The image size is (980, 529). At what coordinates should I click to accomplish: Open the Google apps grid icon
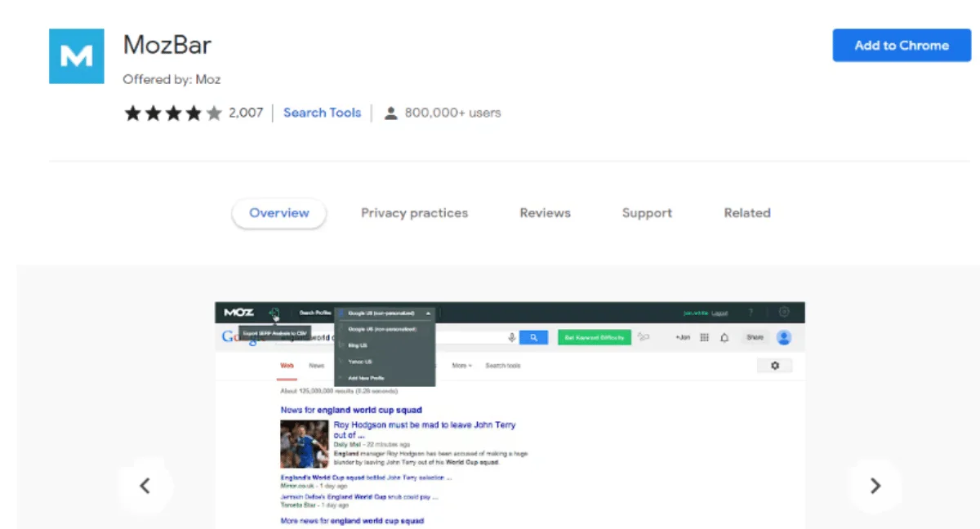click(x=704, y=337)
